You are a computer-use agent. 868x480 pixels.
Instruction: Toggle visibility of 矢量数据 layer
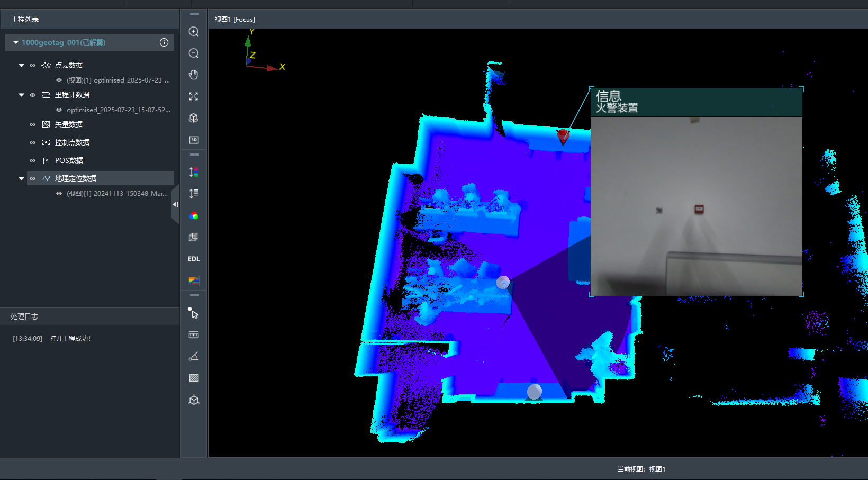[32, 125]
